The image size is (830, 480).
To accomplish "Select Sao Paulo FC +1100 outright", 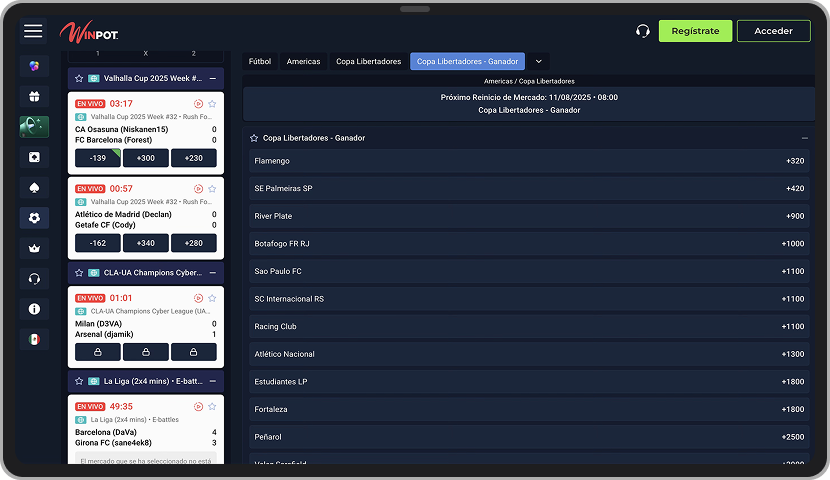I will [529, 271].
